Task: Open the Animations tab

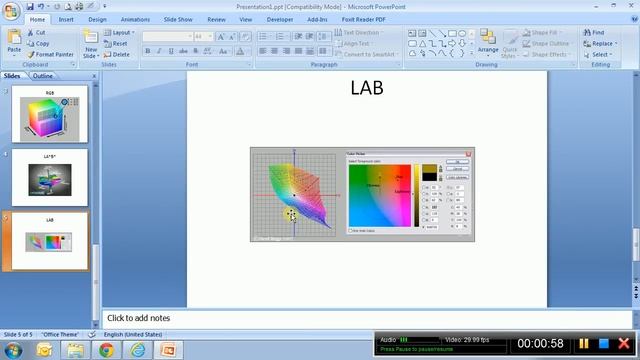Action: [135, 19]
